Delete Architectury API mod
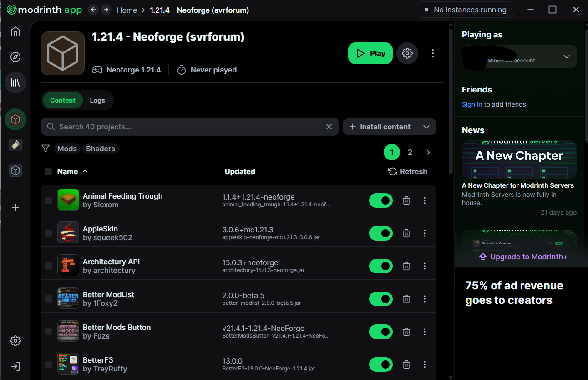This screenshot has height=380, width=588. click(x=406, y=266)
